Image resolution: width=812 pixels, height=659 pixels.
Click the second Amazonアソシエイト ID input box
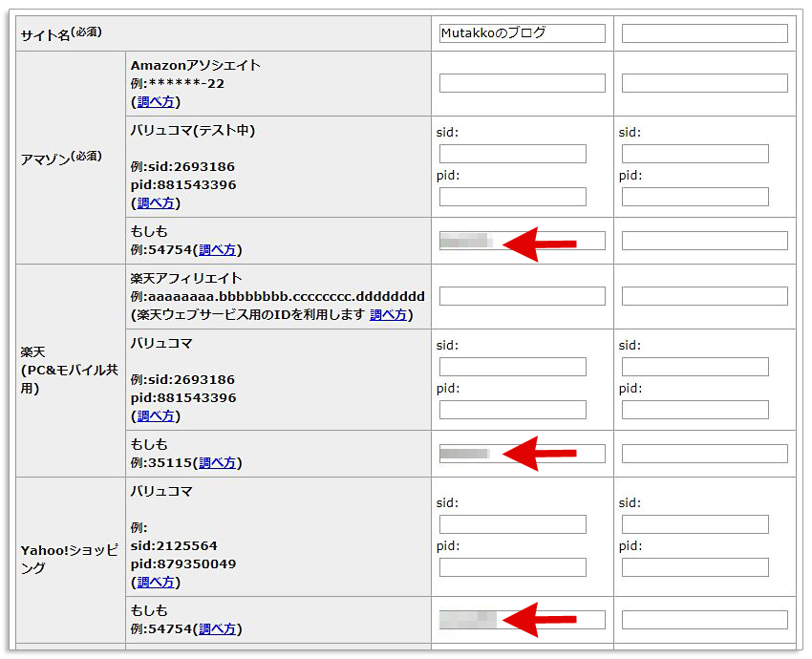[704, 82]
